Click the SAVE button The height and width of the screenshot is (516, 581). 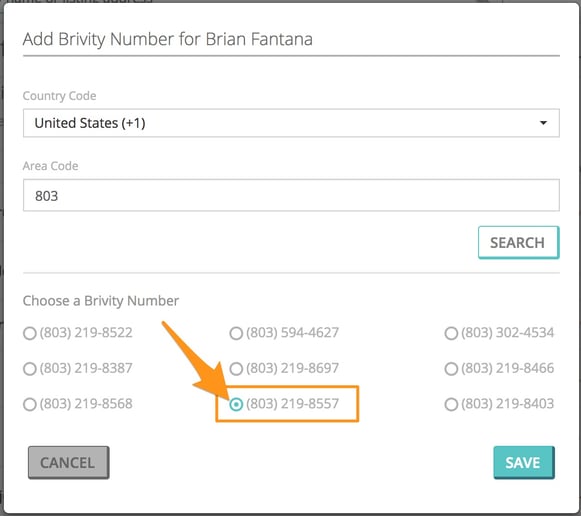click(524, 463)
